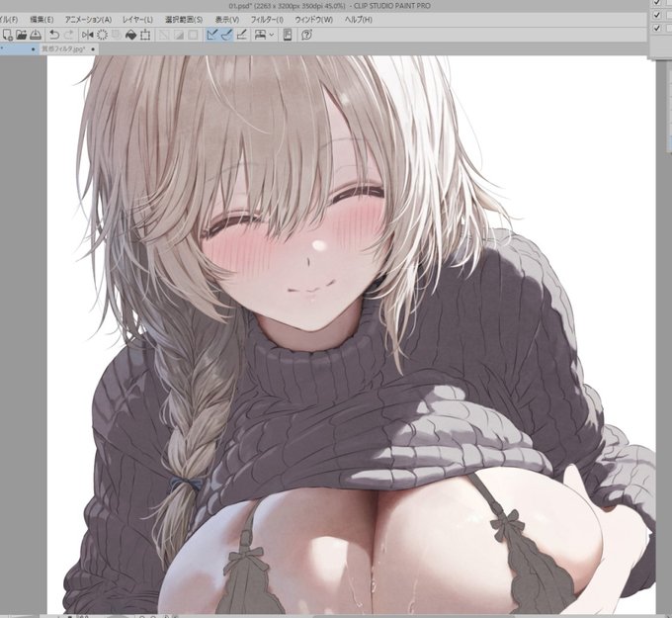This screenshot has height=618, width=672.
Task: Click the grayed selection border icon
Action: point(194,35)
